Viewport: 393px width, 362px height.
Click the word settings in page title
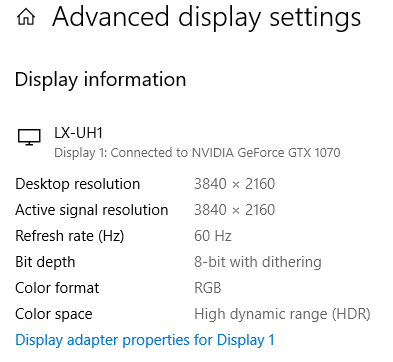coord(315,18)
